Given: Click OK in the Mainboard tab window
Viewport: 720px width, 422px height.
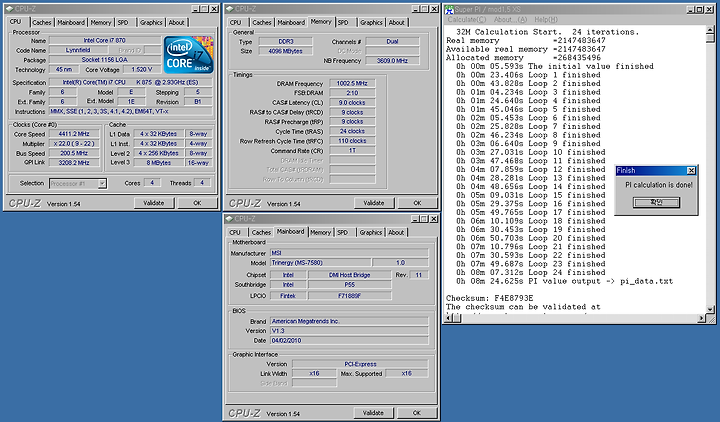Looking at the screenshot, I should coord(416,413).
